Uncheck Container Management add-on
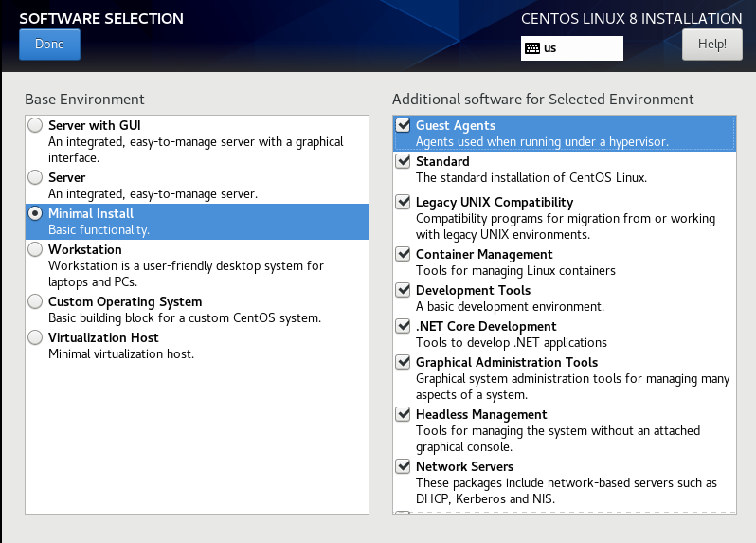Viewport: 756px width, 543px height. pyautogui.click(x=404, y=254)
